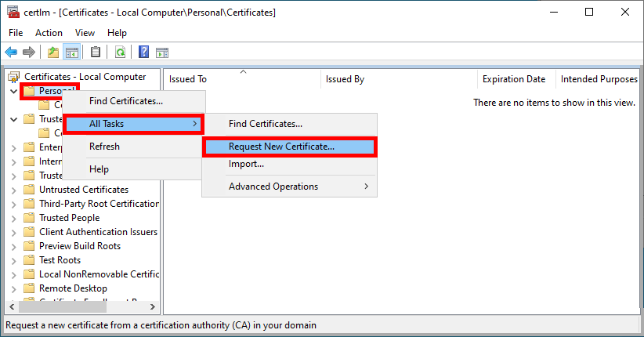
Task: Sort by the Issued By column header
Action: pos(345,79)
